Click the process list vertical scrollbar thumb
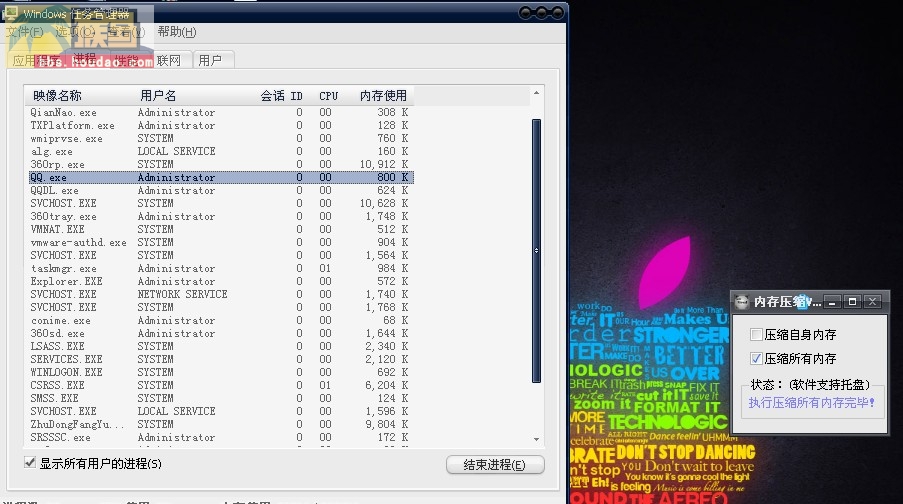903x504 pixels. pos(536,251)
